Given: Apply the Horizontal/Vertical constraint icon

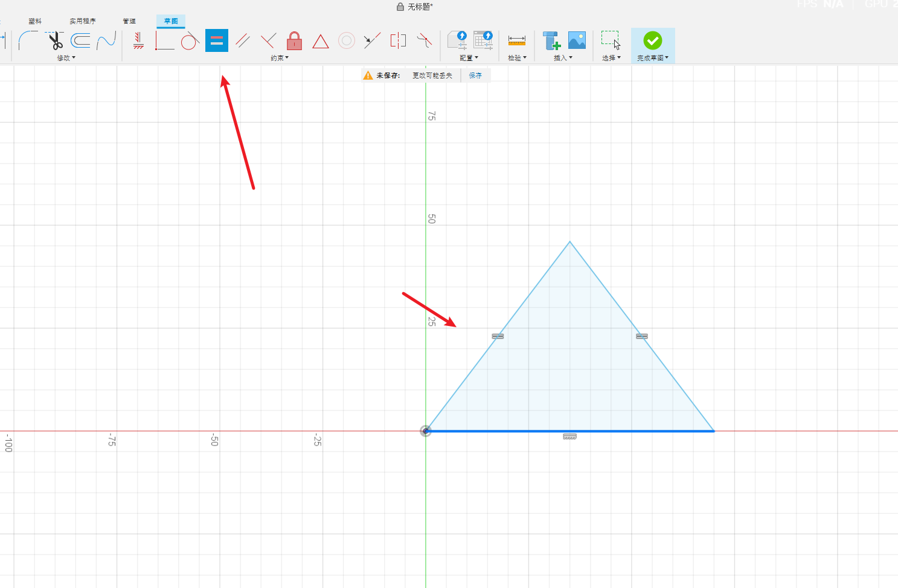Looking at the screenshot, I should point(138,40).
